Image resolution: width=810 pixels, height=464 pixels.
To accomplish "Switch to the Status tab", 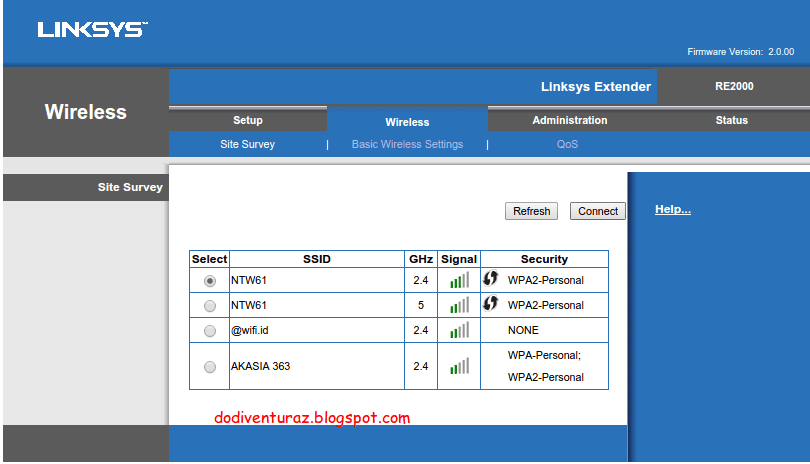I will pyautogui.click(x=731, y=120).
